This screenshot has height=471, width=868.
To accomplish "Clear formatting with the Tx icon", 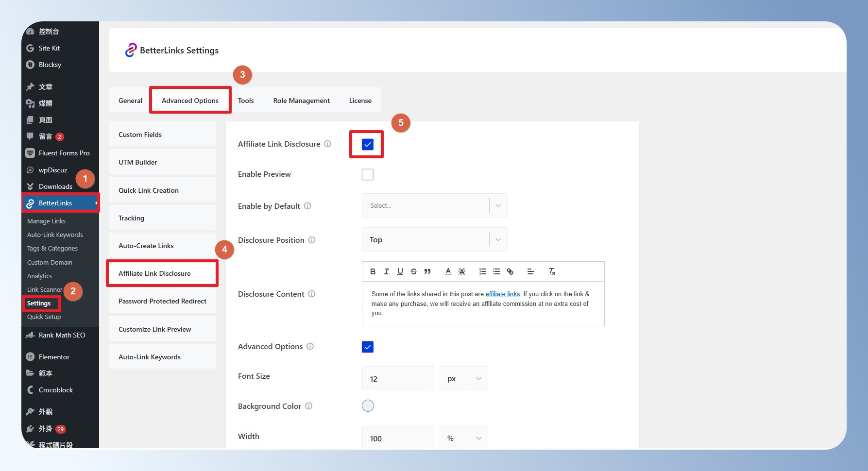I will [x=552, y=271].
